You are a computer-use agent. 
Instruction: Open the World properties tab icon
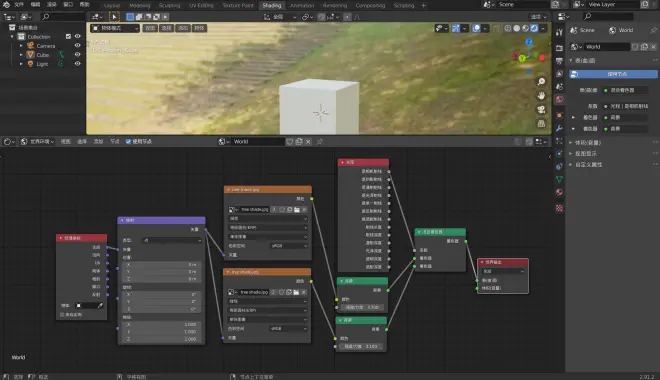[559, 100]
